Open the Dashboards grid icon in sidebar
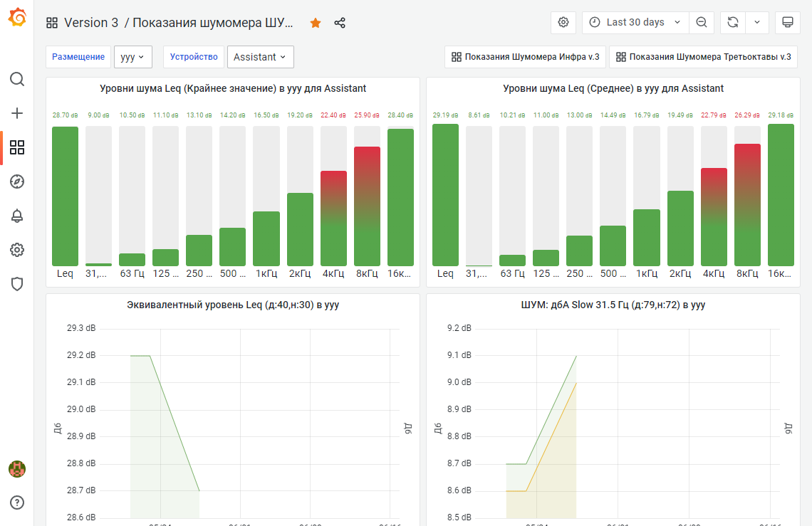The height and width of the screenshot is (526, 812). click(17, 147)
